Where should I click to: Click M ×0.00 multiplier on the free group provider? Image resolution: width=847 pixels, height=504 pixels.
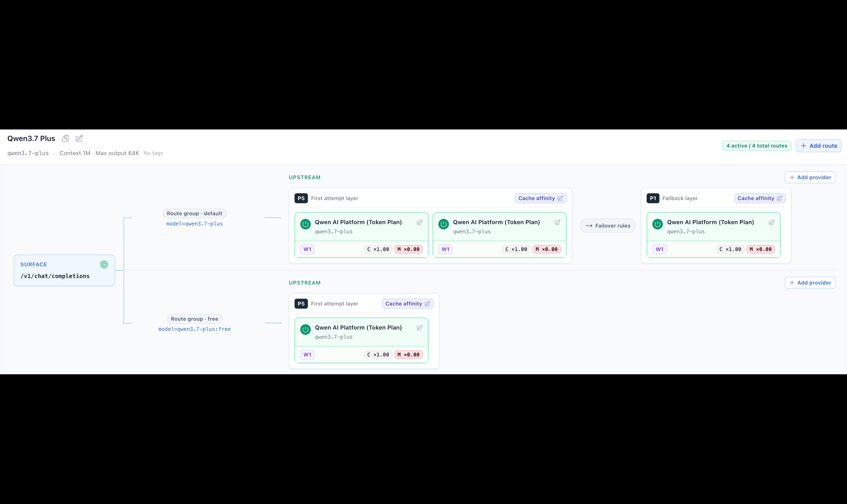408,355
